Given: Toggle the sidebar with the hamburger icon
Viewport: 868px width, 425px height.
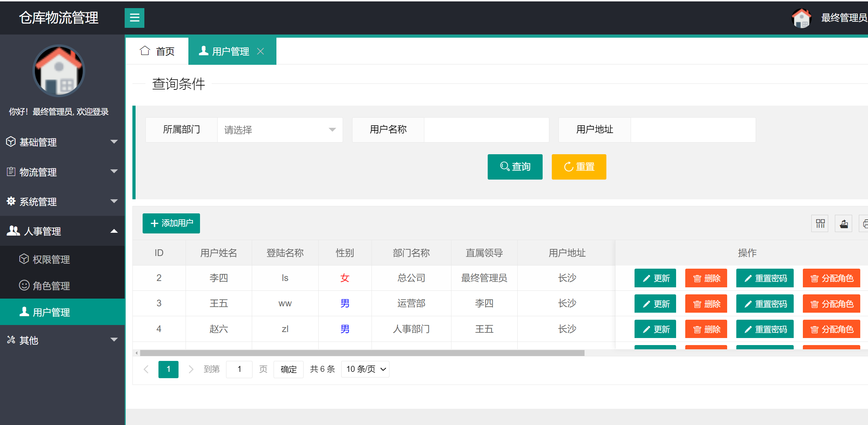Looking at the screenshot, I should click(135, 18).
